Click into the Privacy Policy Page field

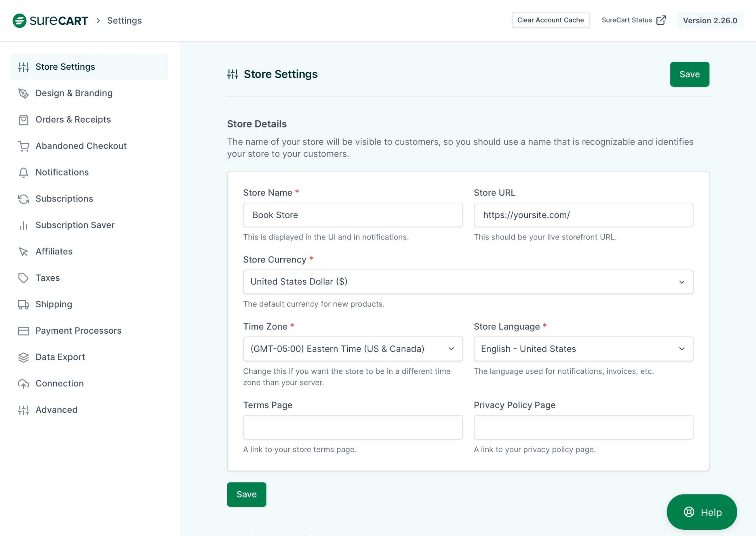pos(583,427)
